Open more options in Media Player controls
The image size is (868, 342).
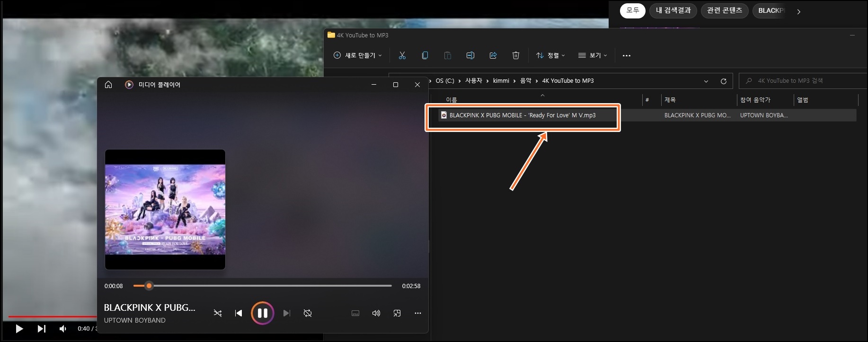[x=418, y=313]
